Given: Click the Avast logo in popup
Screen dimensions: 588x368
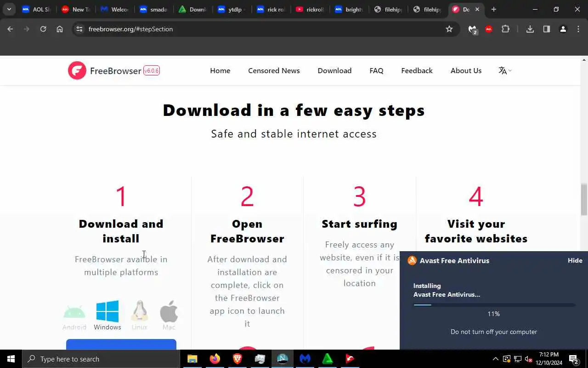Looking at the screenshot, I should 412,260.
